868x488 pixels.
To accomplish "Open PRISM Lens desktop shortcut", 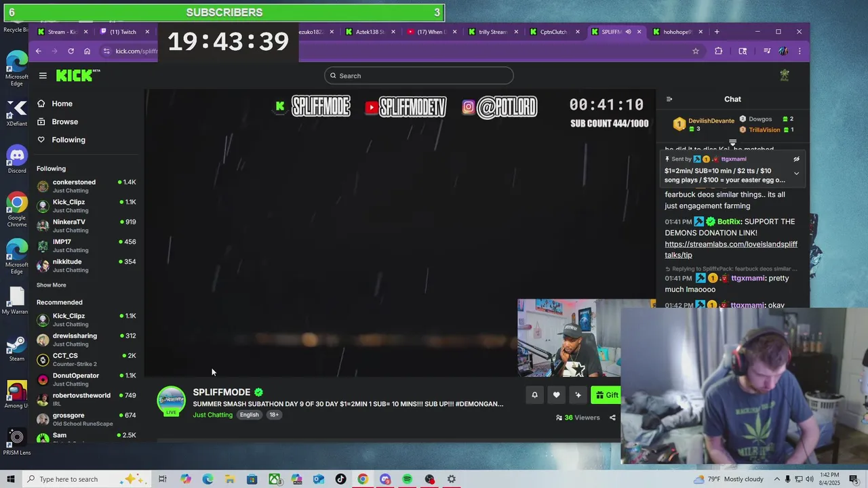I will (17, 442).
